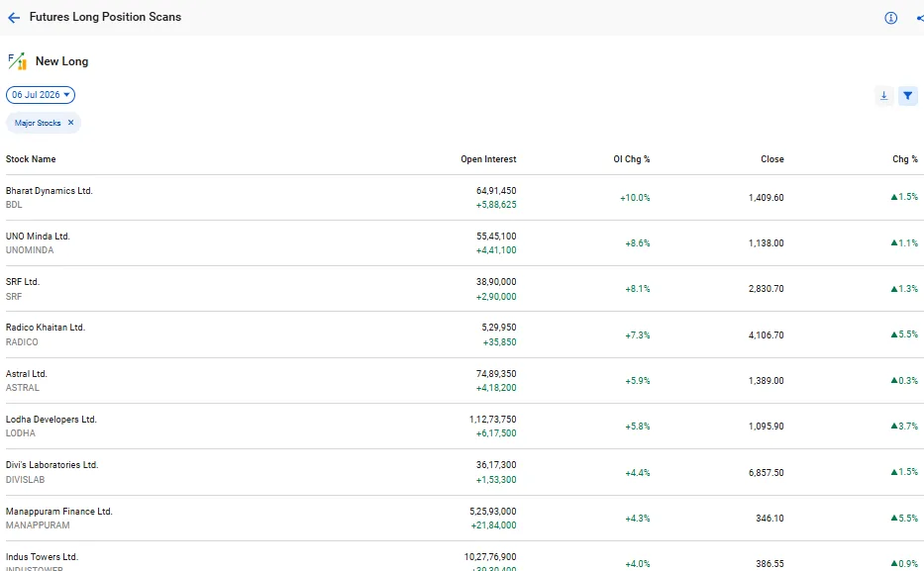Click close price 2,830.70
Viewport: 924px width, 571px height.
(x=767, y=289)
